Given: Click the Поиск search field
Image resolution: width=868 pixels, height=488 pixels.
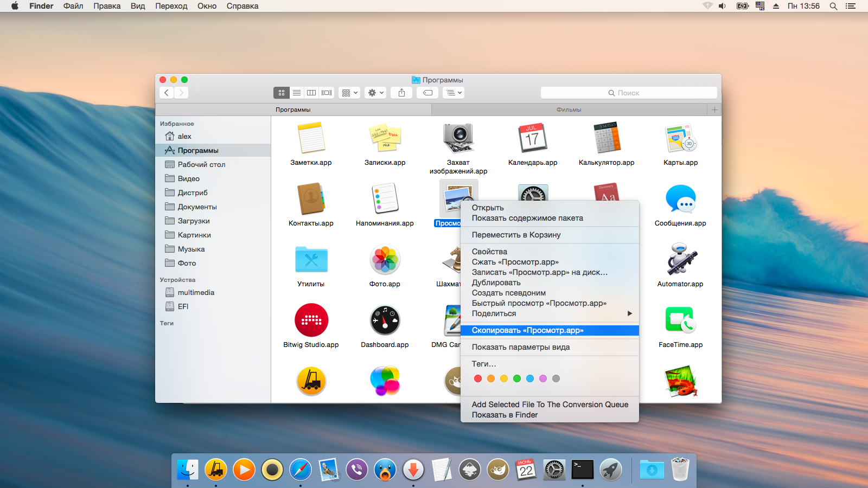Looking at the screenshot, I should click(629, 93).
